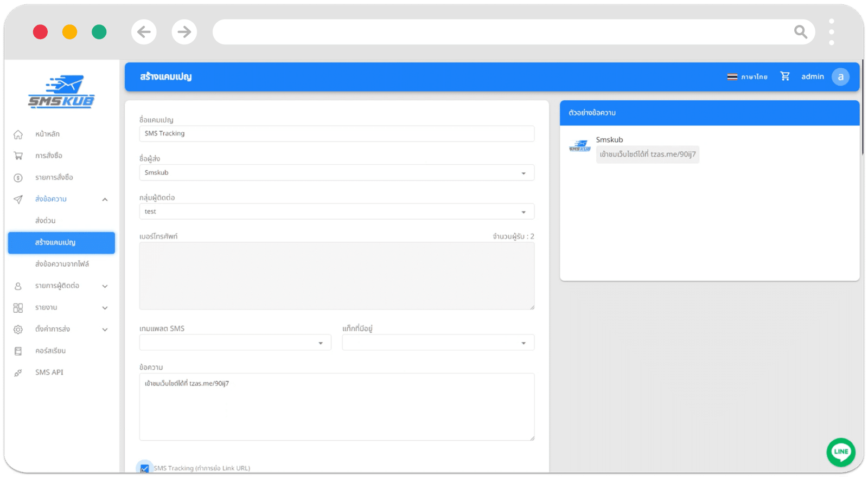Open the available tags dropdown
The height and width of the screenshot is (477, 868).
tap(438, 343)
